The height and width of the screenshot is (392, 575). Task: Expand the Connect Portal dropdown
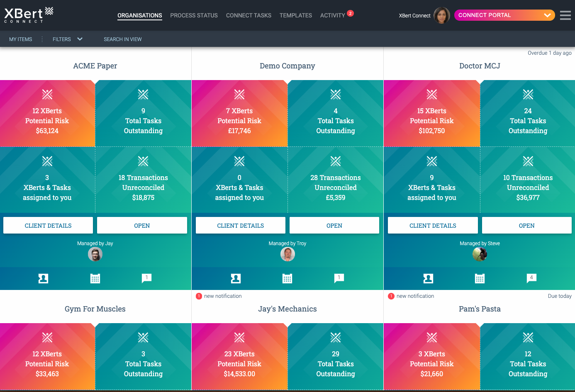[x=504, y=15]
